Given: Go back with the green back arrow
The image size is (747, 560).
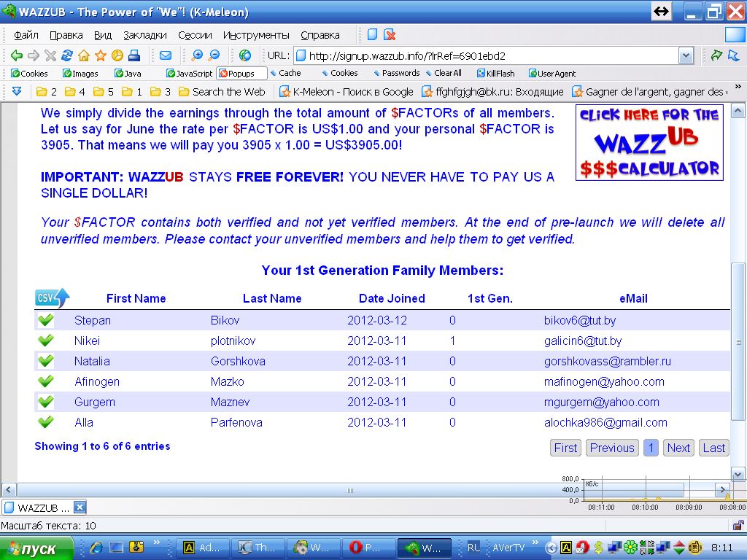Looking at the screenshot, I should 17,55.
